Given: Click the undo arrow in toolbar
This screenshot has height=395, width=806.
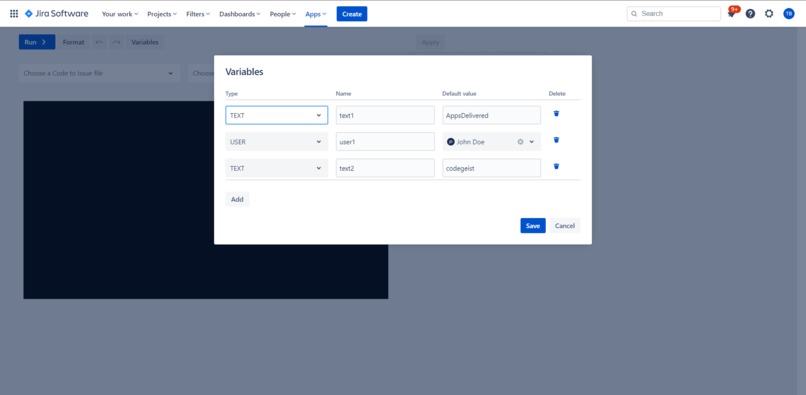Looking at the screenshot, I should [x=99, y=42].
